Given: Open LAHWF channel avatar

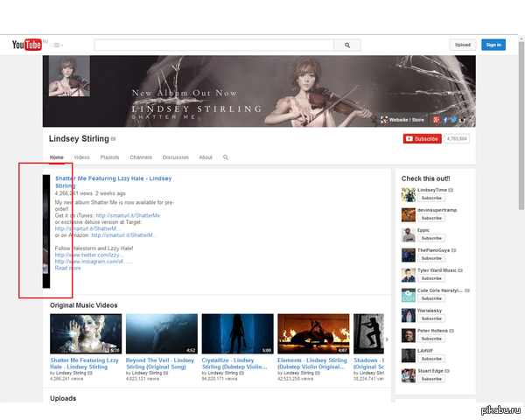Looking at the screenshot, I should 409,355.
